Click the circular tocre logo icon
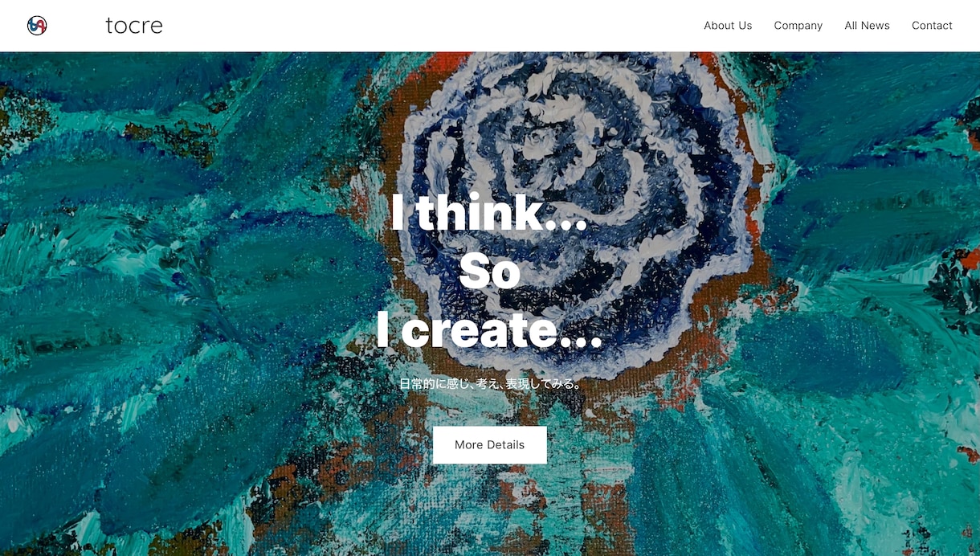Screen dimensions: 980x556 37,26
